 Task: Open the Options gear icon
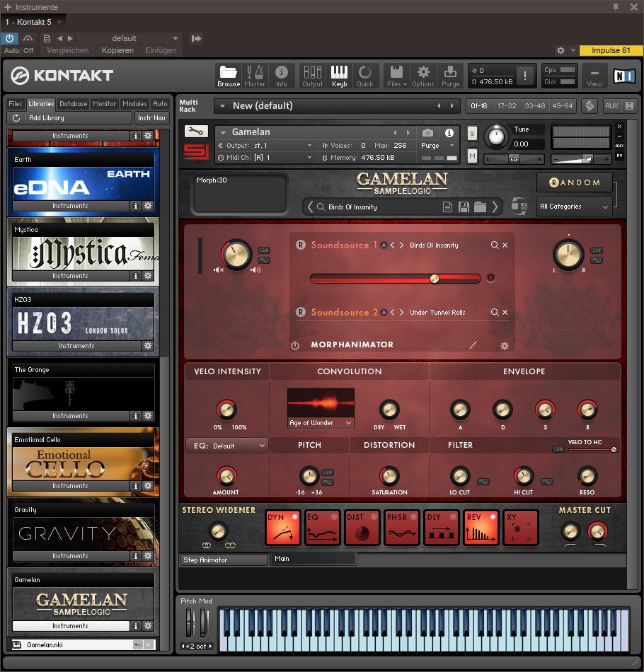pyautogui.click(x=422, y=76)
